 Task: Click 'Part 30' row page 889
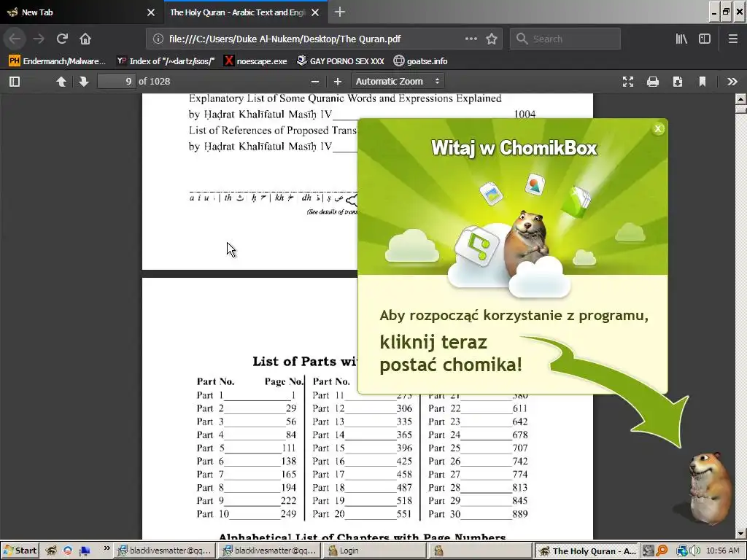click(478, 514)
